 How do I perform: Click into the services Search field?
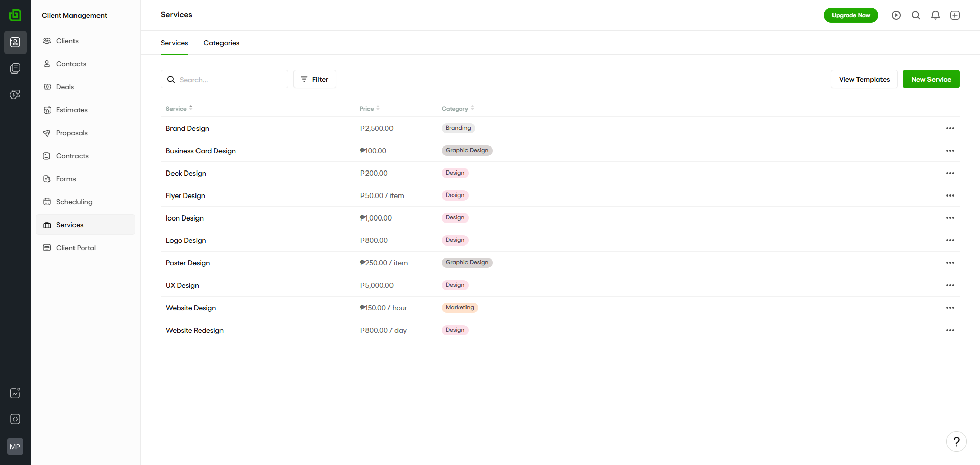pos(230,80)
